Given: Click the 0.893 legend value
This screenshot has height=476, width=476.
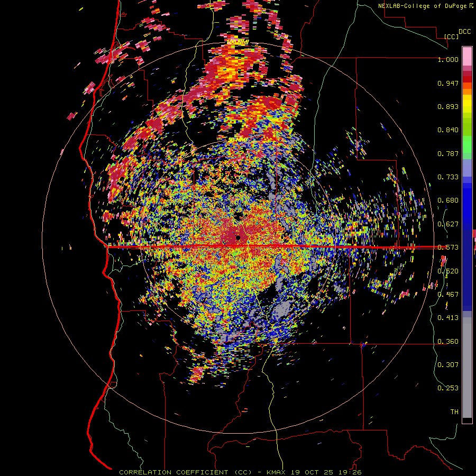Looking at the screenshot, I should point(448,106).
